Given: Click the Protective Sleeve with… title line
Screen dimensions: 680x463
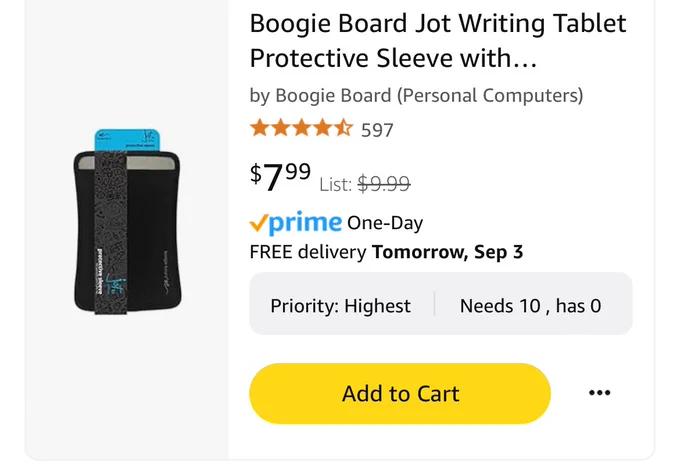Looking at the screenshot, I should pyautogui.click(x=393, y=58).
